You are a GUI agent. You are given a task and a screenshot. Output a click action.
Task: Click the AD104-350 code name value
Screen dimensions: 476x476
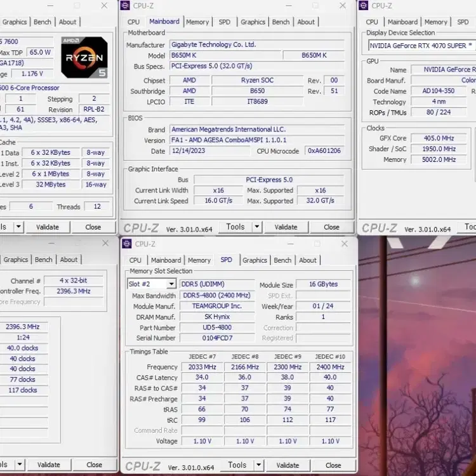pos(439,91)
